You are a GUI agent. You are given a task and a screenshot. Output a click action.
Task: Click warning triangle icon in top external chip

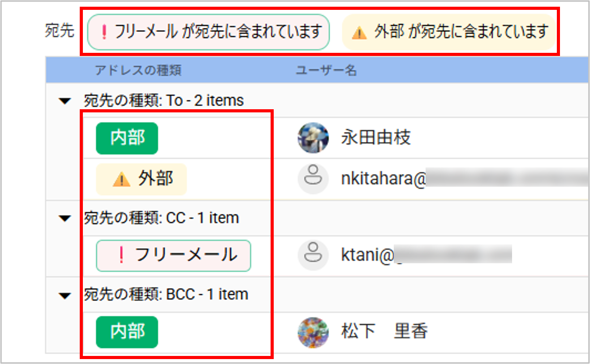click(x=359, y=33)
